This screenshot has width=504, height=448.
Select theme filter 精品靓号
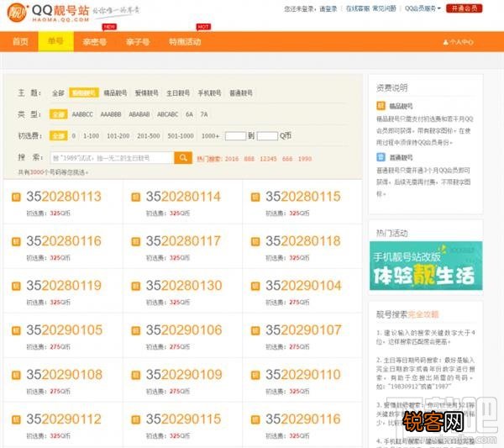tap(115, 93)
